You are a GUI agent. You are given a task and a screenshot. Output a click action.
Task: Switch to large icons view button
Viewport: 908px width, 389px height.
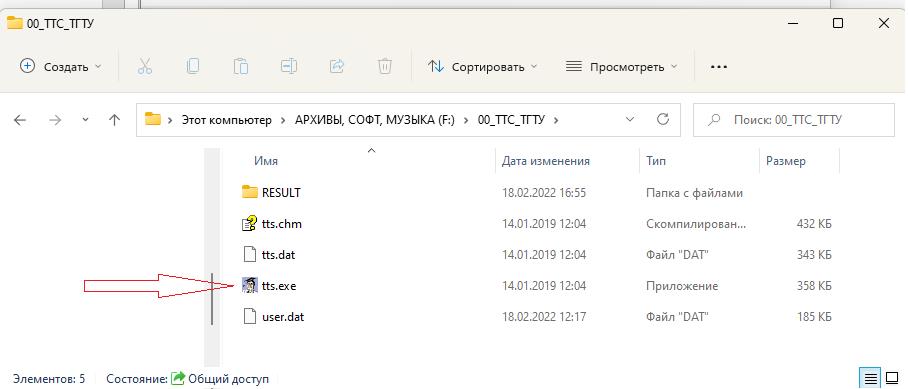(x=892, y=379)
